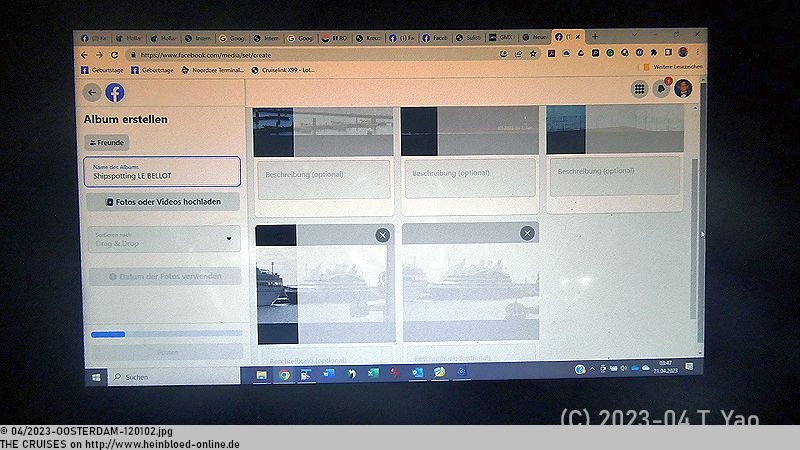800x450 pixels.
Task: Click the second photo's Beschreibung field
Action: pyautogui.click(x=470, y=178)
